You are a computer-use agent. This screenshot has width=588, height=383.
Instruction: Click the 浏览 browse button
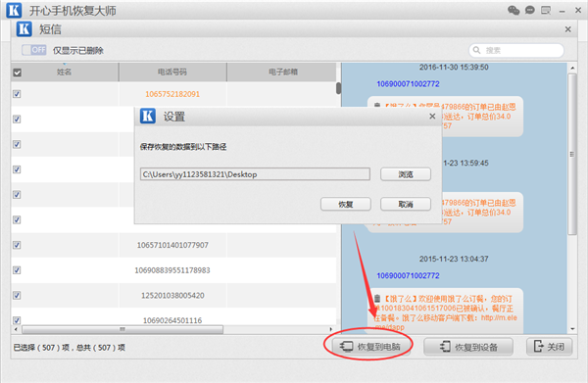[x=406, y=174]
